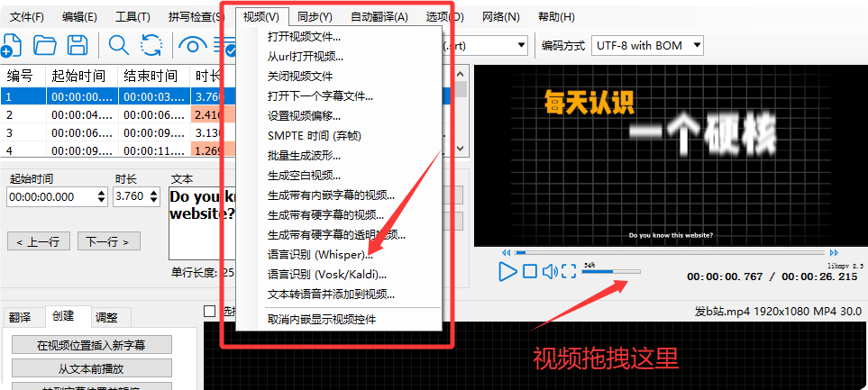The width and height of the screenshot is (868, 390).
Task: Select 文本转语音并添加到视频... entry
Action: (x=331, y=294)
